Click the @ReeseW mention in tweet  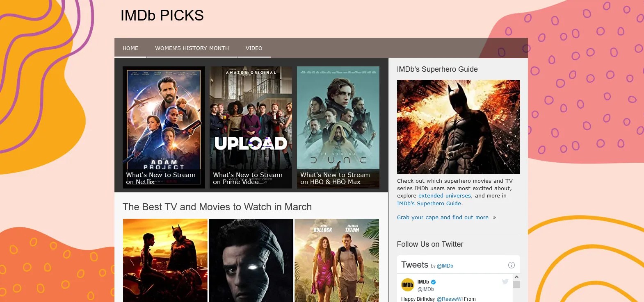click(x=449, y=299)
